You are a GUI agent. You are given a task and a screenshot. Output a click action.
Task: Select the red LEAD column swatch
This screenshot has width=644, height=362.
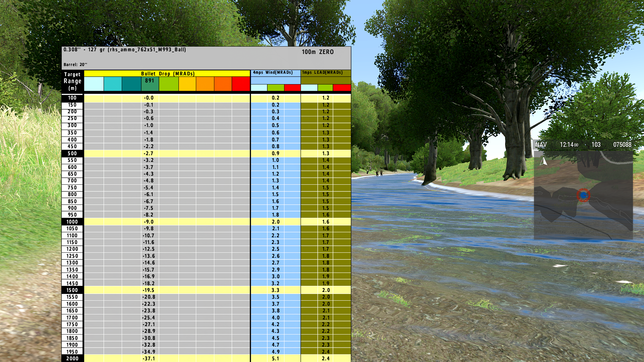click(342, 88)
